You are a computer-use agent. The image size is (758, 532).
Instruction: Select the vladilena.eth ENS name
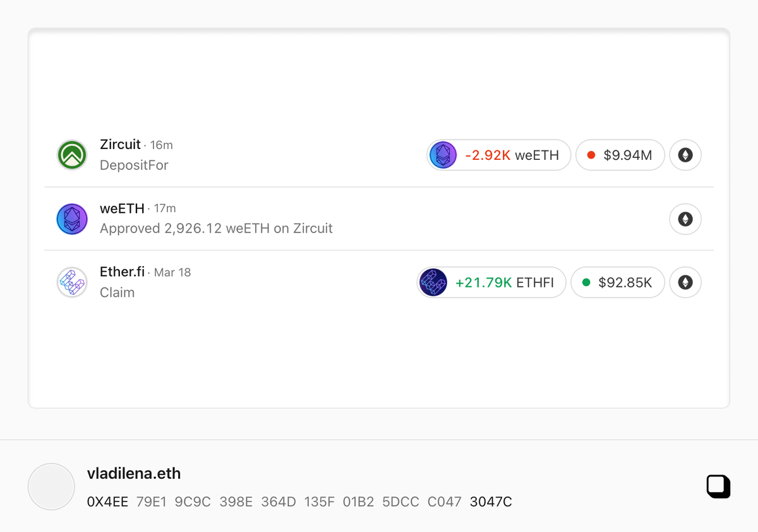click(134, 473)
